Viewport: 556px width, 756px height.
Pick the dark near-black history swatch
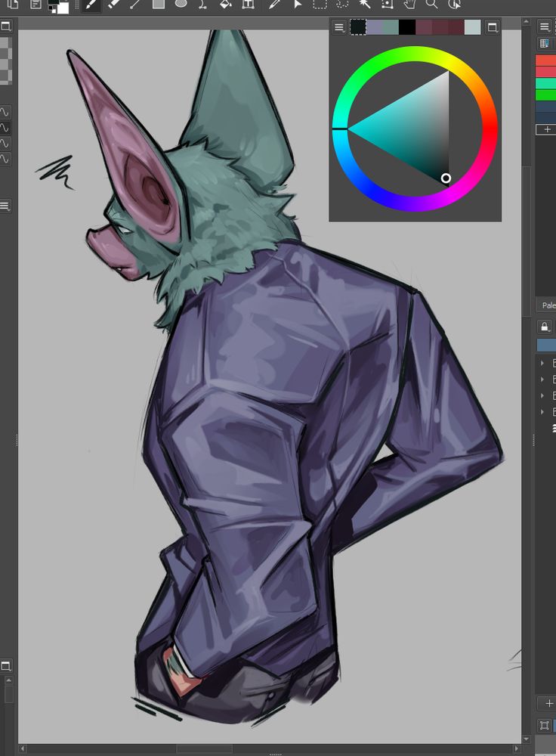pyautogui.click(x=358, y=27)
